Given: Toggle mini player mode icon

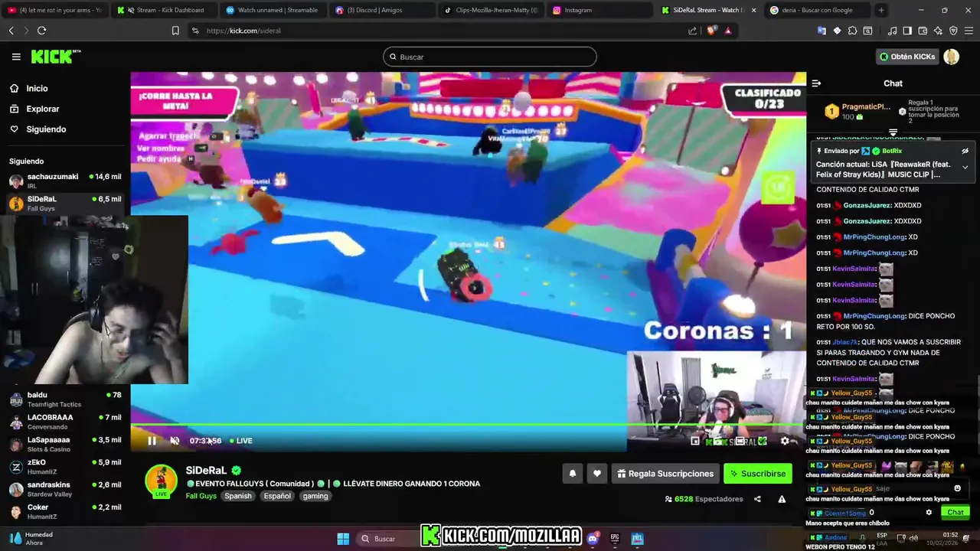Looking at the screenshot, I should click(695, 441).
